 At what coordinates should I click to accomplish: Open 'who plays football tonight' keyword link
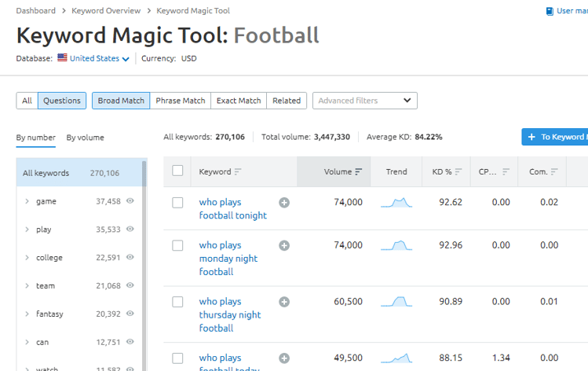(x=233, y=209)
